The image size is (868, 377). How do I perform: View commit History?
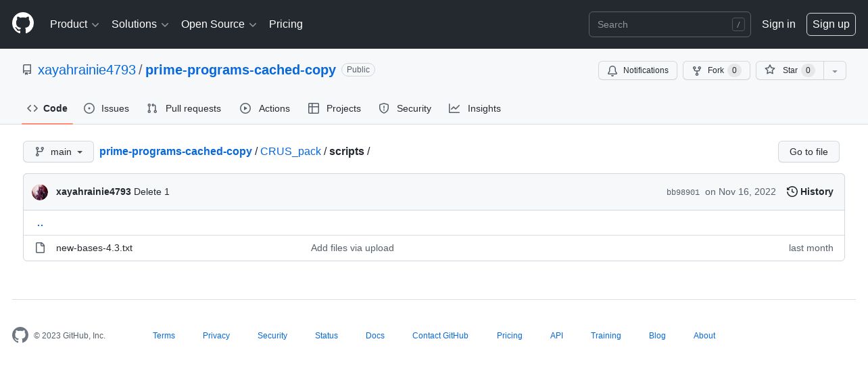[x=810, y=192]
